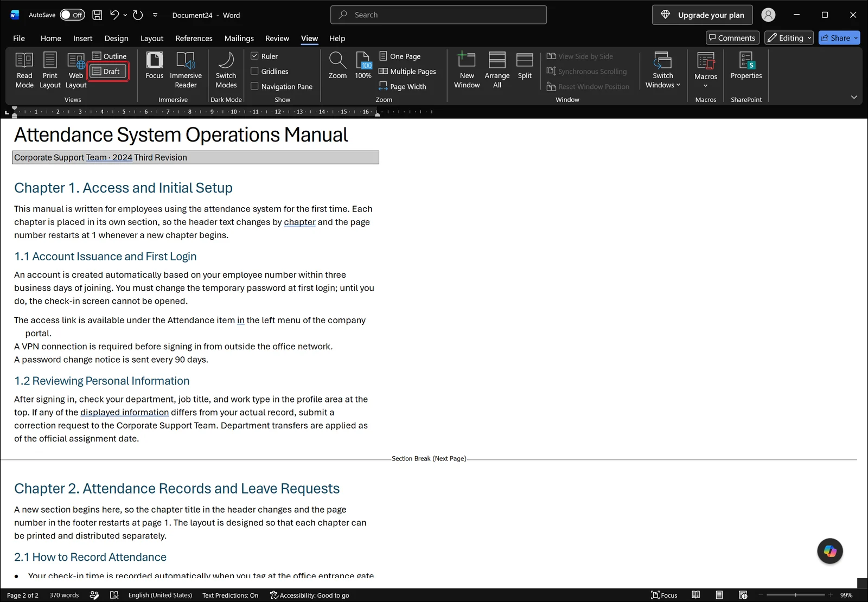This screenshot has width=868, height=602.
Task: Click Text Predictions: On status
Action: pyautogui.click(x=230, y=595)
